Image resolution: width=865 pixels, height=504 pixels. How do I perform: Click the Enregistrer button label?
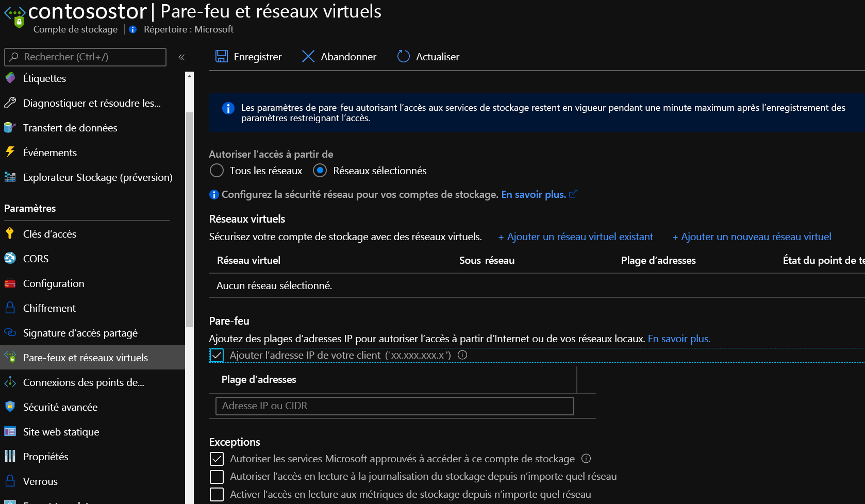(x=258, y=57)
